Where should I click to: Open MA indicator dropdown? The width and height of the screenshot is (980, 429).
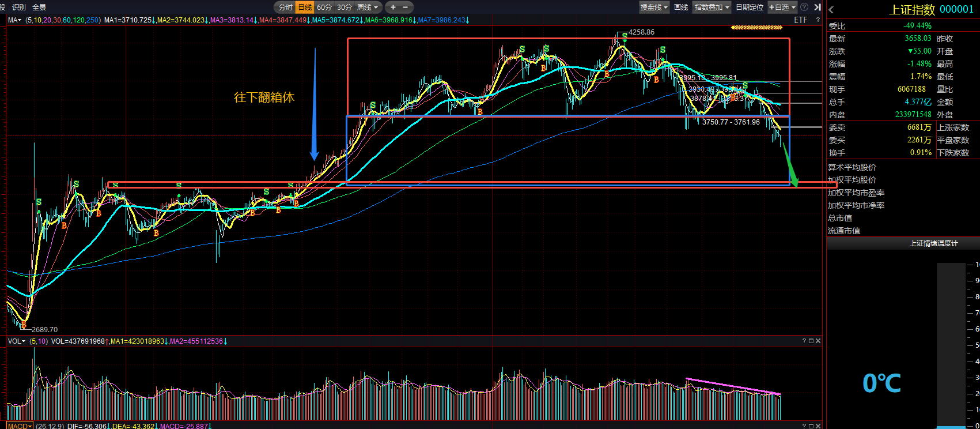tap(14, 20)
